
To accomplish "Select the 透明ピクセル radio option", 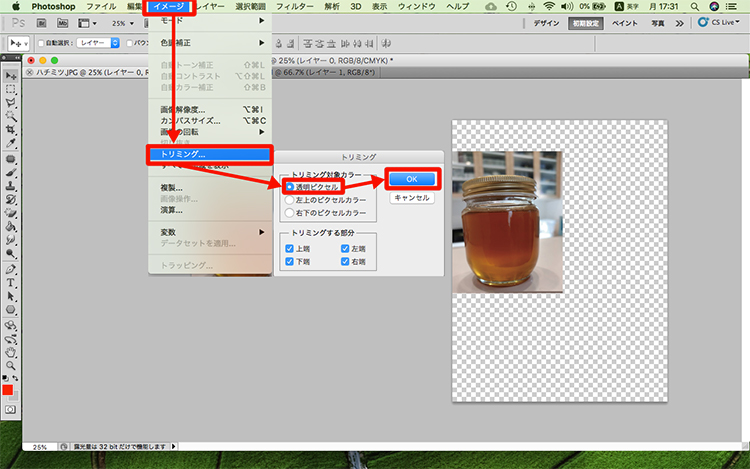I will pos(289,187).
